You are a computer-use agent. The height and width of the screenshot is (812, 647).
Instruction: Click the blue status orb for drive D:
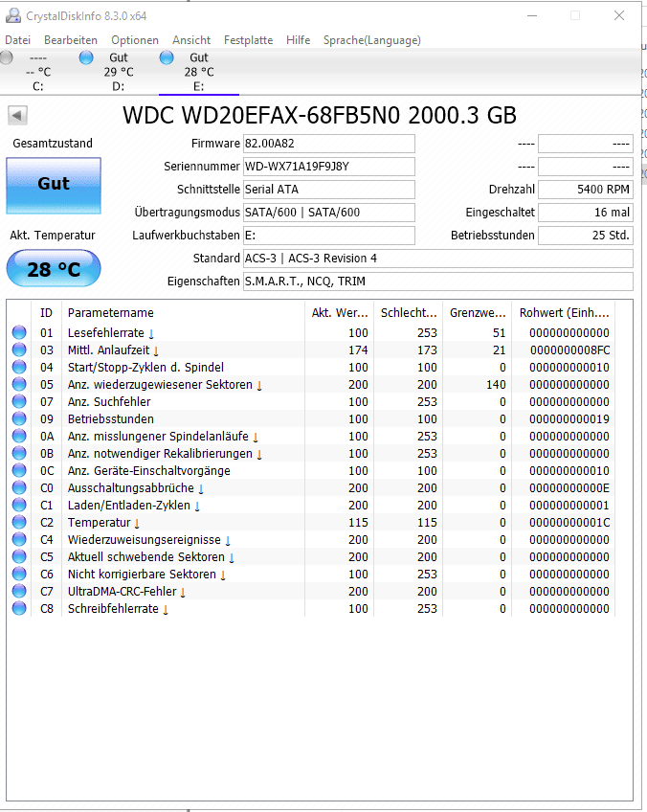pyautogui.click(x=86, y=57)
